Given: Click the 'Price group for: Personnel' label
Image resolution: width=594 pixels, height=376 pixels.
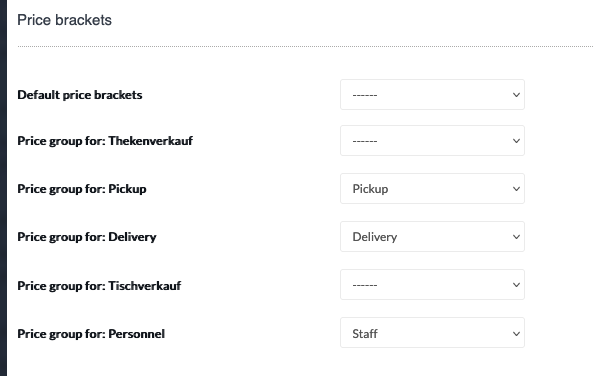Looking at the screenshot, I should (x=91, y=334).
